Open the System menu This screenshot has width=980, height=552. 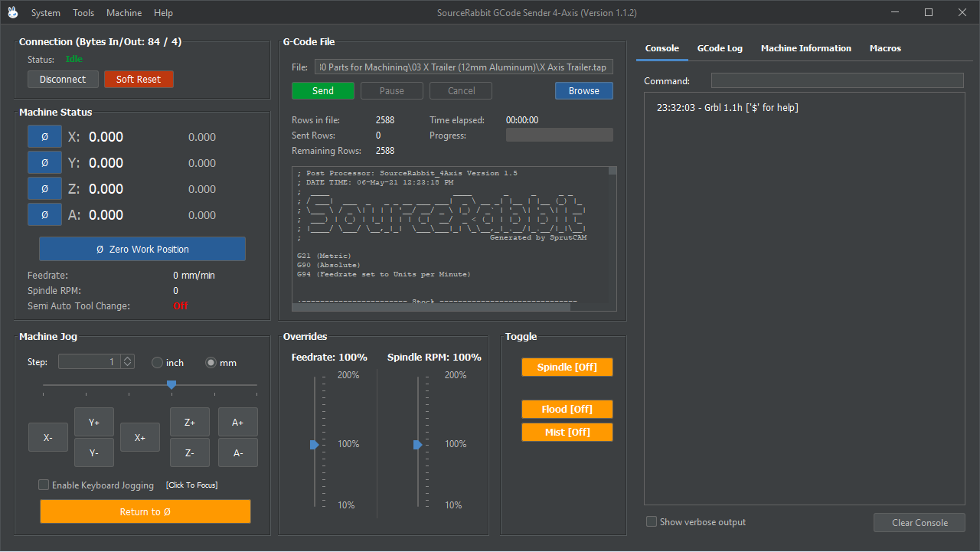[x=46, y=13]
